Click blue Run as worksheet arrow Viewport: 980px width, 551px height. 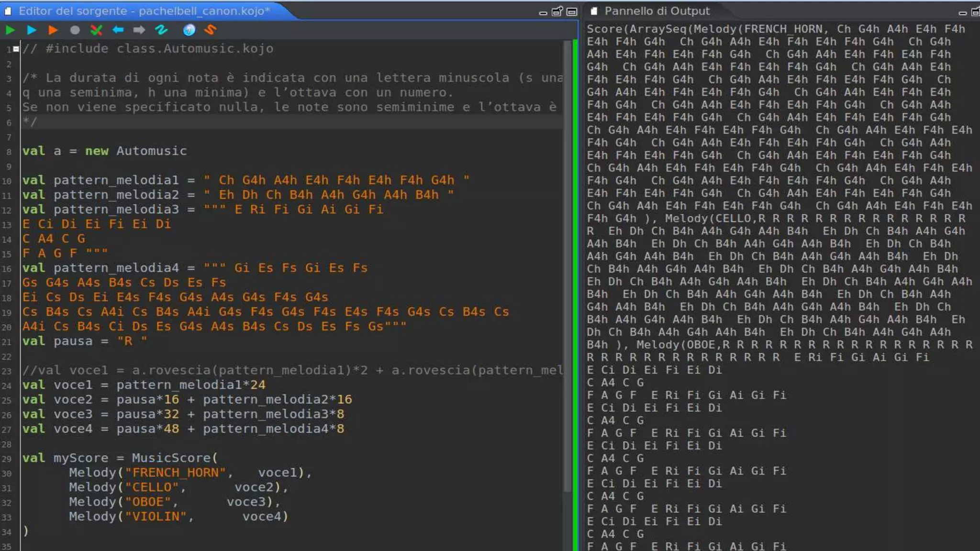pyautogui.click(x=32, y=30)
